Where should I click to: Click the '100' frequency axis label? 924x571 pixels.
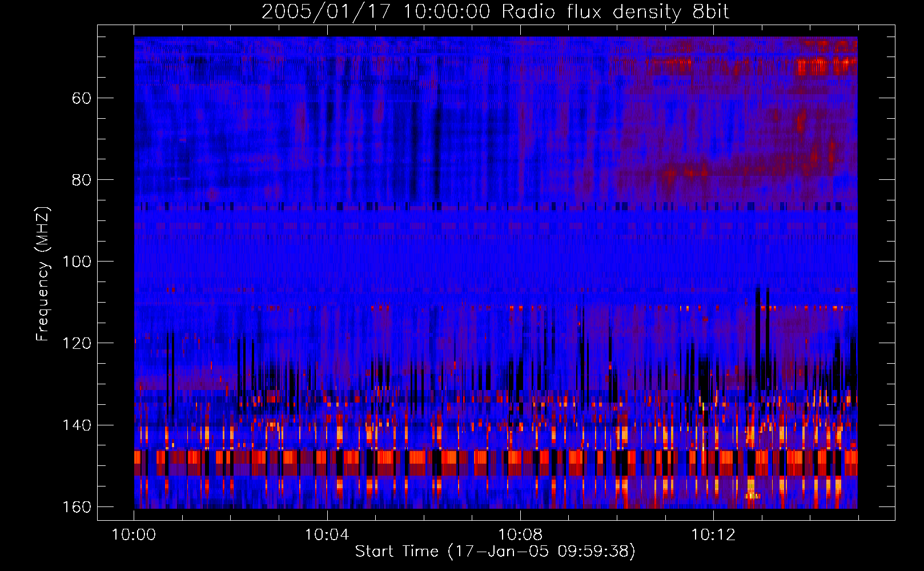(x=77, y=262)
